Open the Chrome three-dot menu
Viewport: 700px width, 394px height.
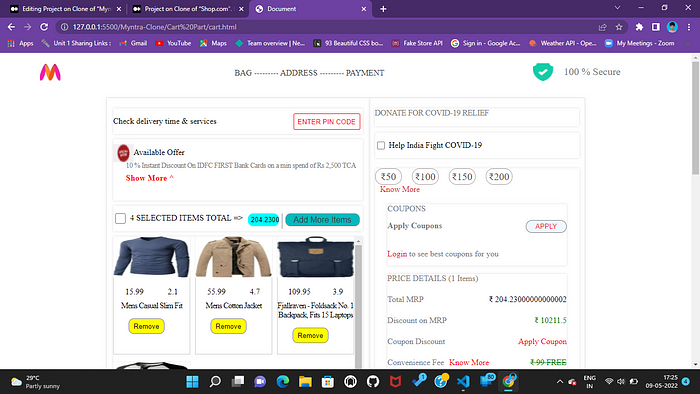[x=689, y=27]
